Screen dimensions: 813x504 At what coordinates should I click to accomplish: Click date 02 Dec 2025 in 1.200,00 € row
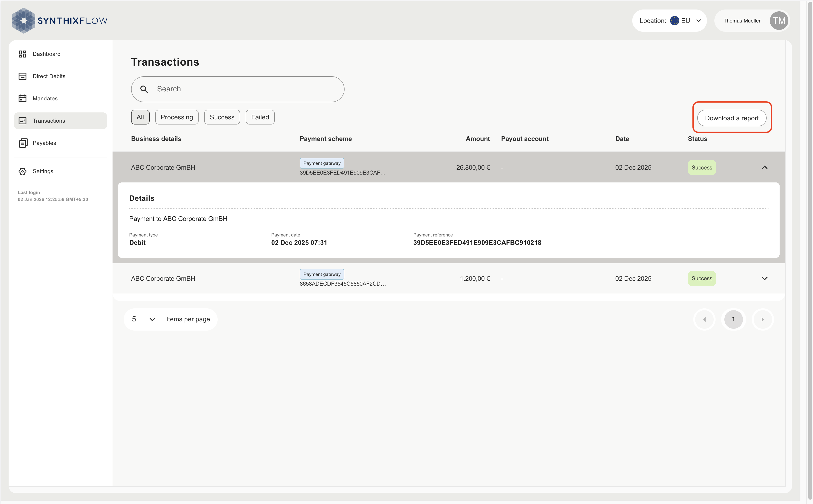click(x=633, y=278)
